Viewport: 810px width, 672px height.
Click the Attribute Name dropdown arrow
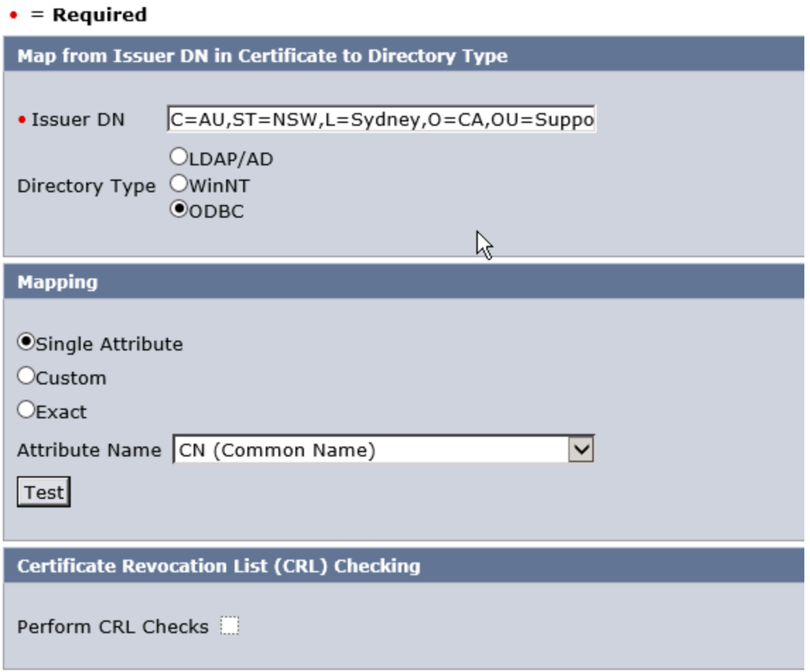coord(582,450)
